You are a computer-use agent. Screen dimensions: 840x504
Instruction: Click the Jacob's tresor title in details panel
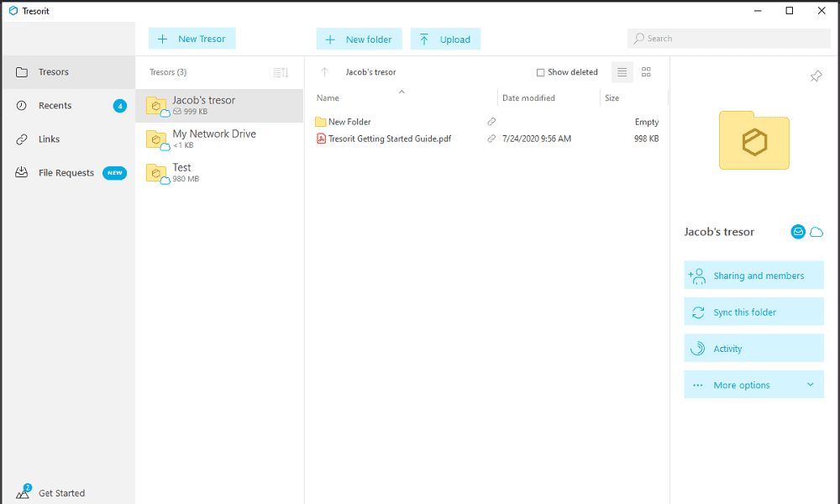click(x=719, y=232)
